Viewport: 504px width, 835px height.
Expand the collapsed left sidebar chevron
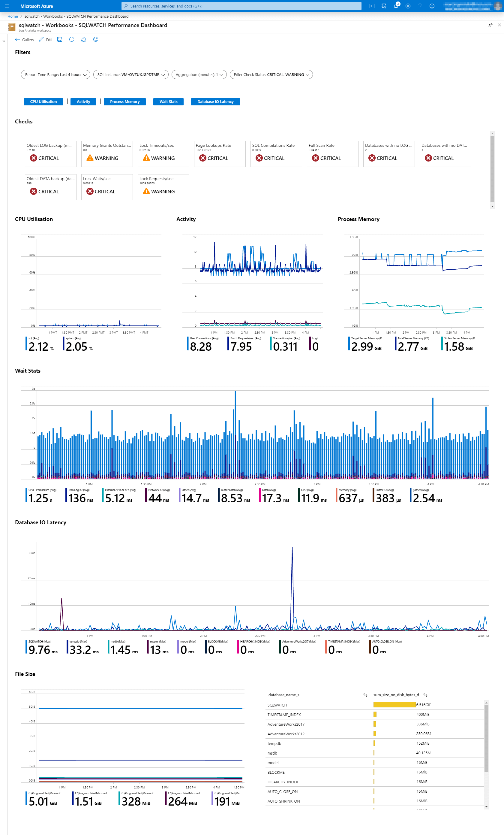point(3,41)
